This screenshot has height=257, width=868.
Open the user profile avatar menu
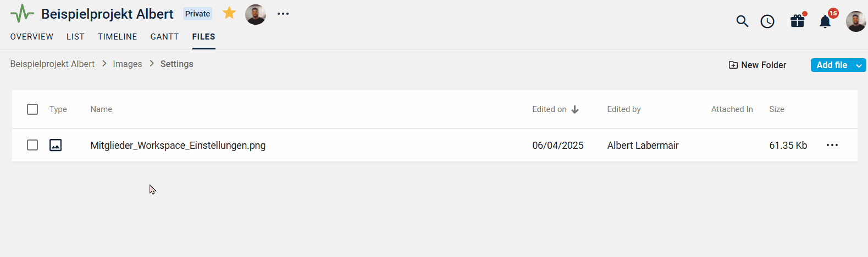point(856,21)
